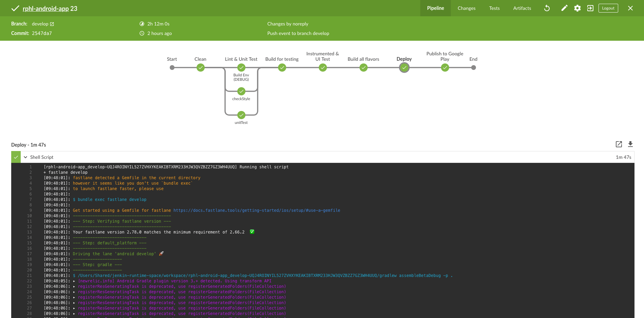The image size is (644, 318).
Task: Select the checkStyle stage node
Action: [x=241, y=91]
